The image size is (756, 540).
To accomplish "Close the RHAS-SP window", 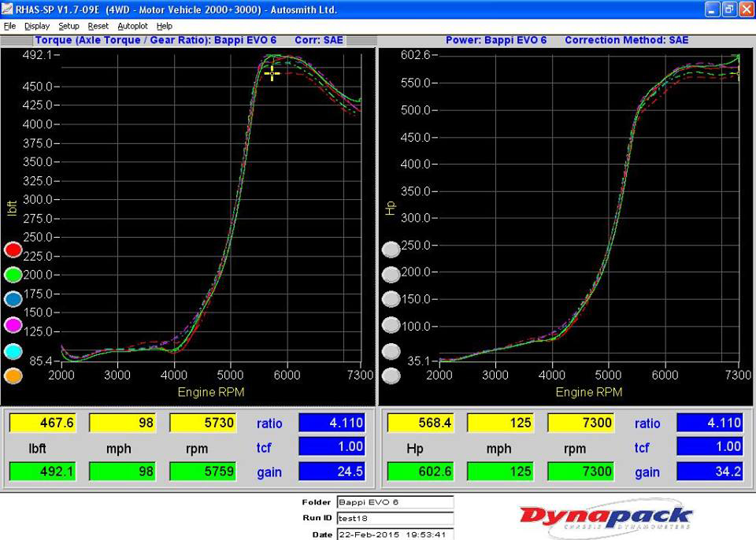I will coord(746,9).
